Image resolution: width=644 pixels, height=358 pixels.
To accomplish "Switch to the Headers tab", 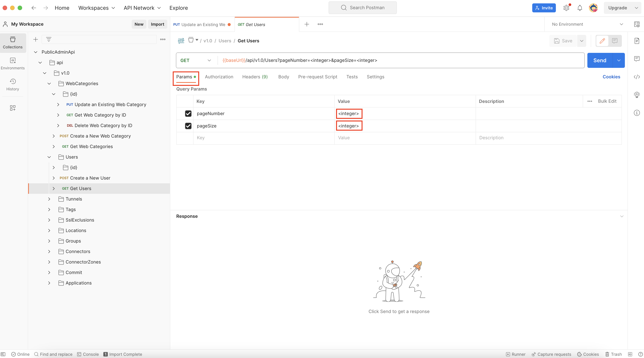I will [255, 77].
